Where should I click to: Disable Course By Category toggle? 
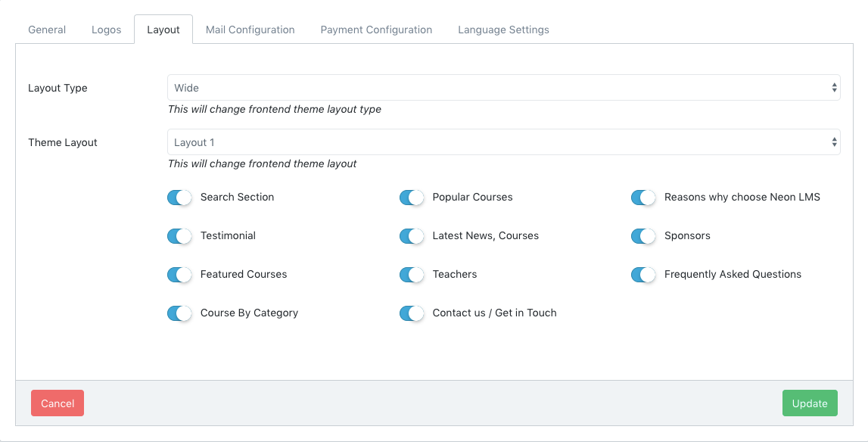(179, 313)
